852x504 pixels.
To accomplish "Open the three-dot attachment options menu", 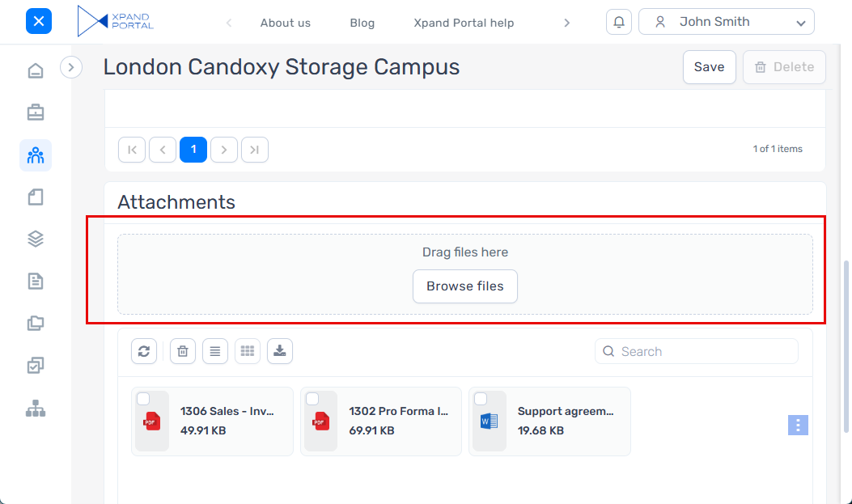I will tap(798, 426).
